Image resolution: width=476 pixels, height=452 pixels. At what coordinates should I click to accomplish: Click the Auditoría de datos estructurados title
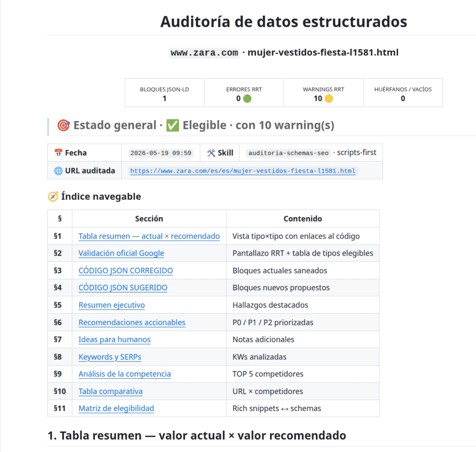click(x=284, y=22)
